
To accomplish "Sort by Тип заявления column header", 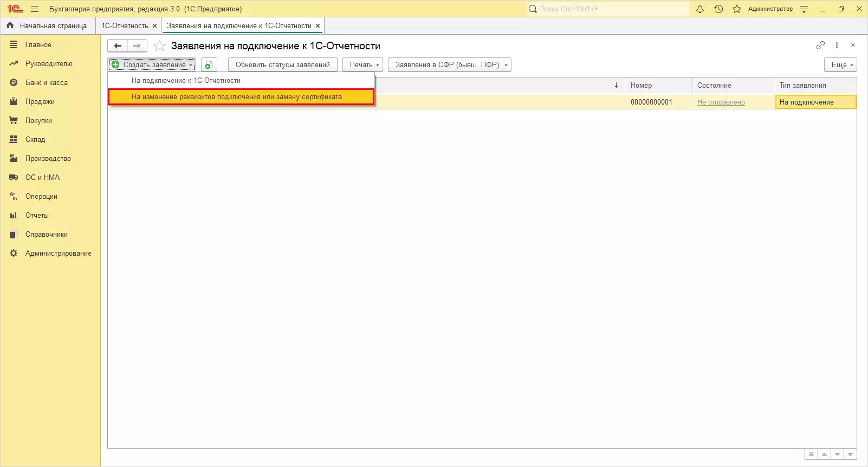I will click(816, 86).
